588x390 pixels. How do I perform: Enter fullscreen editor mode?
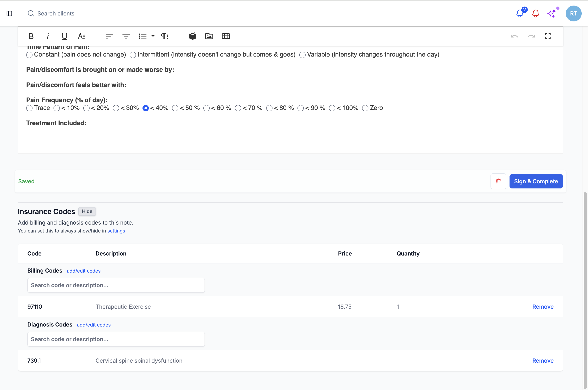pyautogui.click(x=548, y=36)
